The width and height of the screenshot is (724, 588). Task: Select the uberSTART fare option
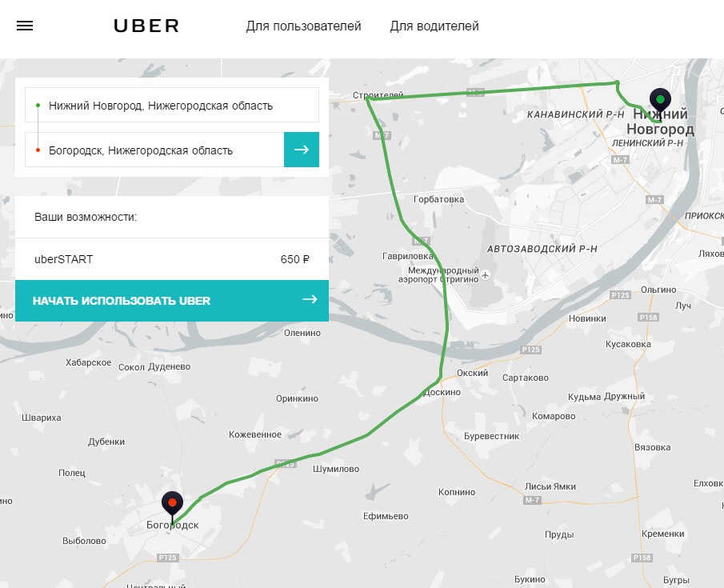tap(172, 259)
